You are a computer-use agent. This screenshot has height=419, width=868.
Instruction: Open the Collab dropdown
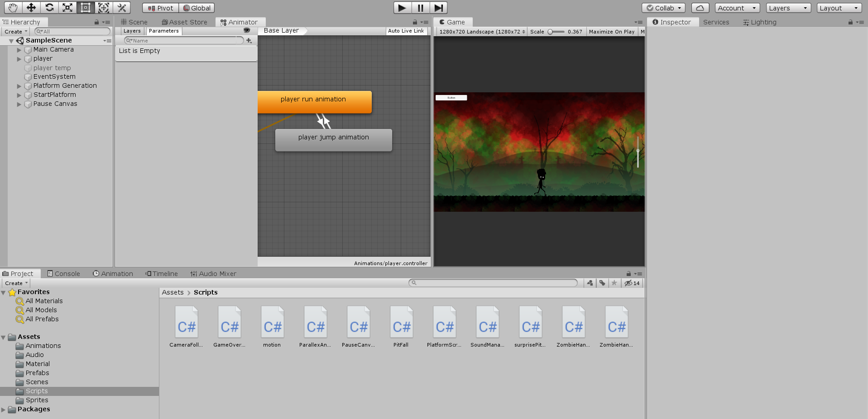pos(663,8)
